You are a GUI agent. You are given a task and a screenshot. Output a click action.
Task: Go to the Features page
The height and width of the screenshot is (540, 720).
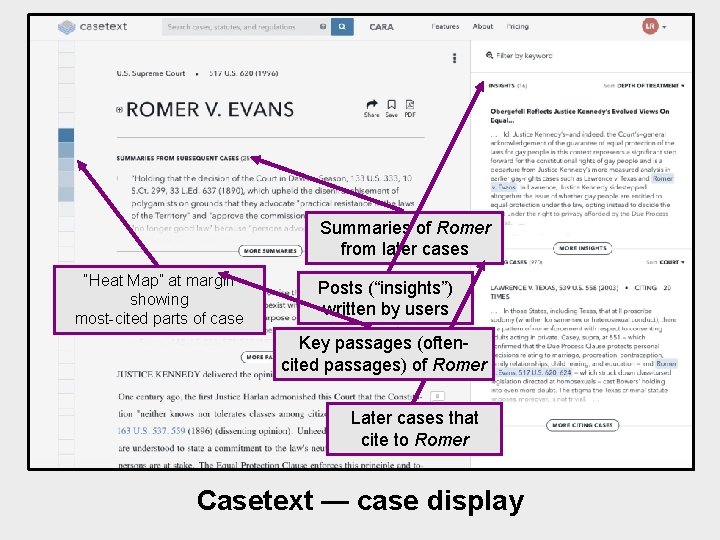pos(445,27)
